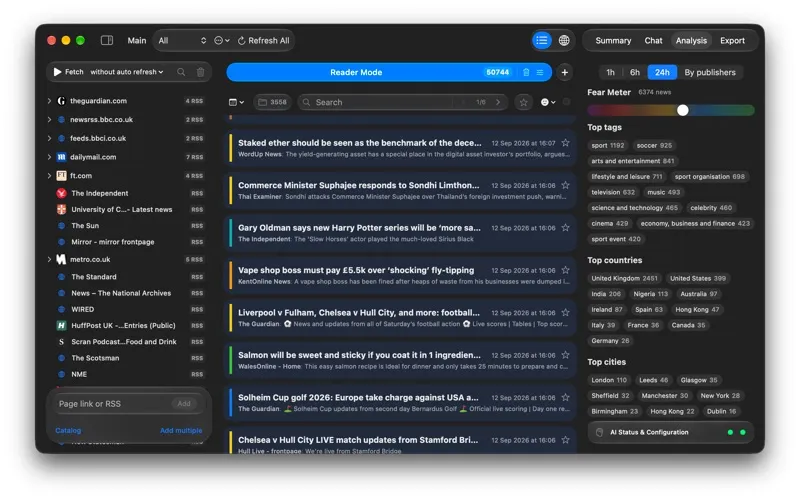Open the face sentiment filter dropdown

[x=548, y=102]
